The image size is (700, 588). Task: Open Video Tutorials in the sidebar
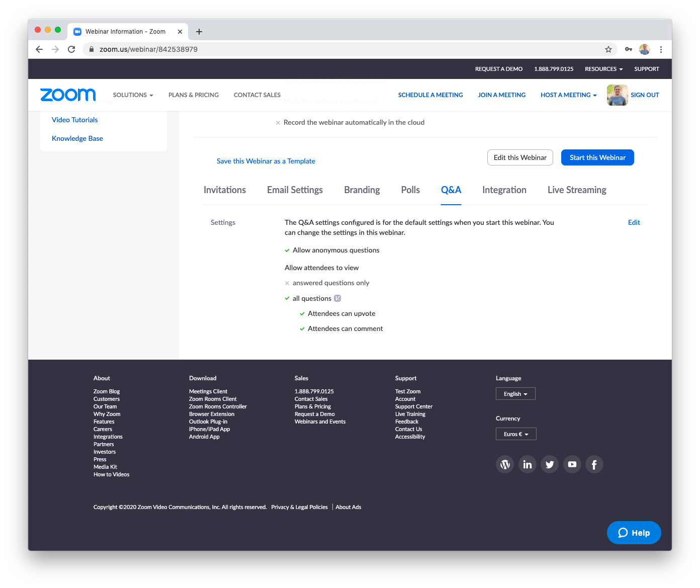pos(75,120)
